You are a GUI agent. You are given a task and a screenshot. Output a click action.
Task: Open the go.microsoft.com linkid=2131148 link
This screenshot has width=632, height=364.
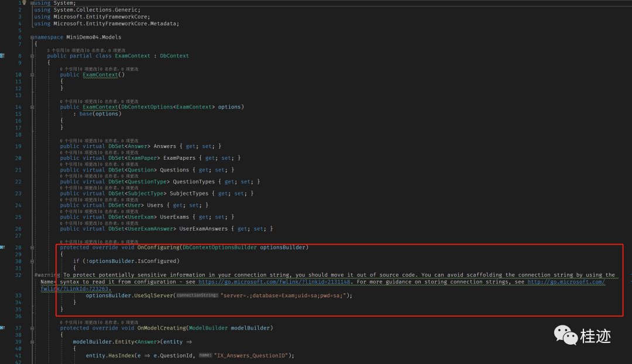coord(274,281)
